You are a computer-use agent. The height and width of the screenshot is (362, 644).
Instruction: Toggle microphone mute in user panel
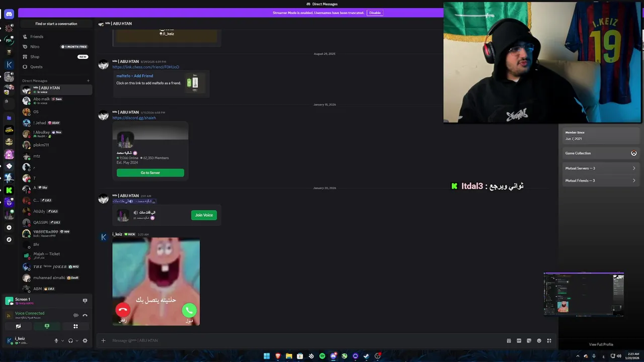pyautogui.click(x=56, y=340)
